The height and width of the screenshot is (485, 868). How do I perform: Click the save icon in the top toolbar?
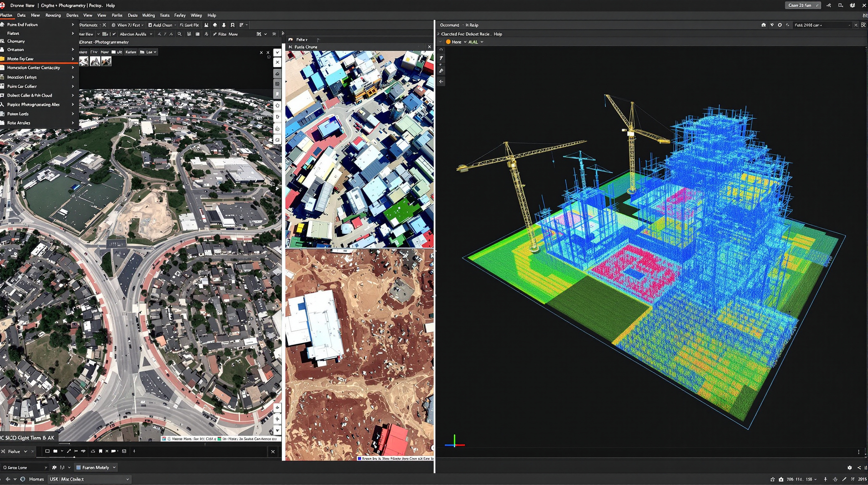207,25
